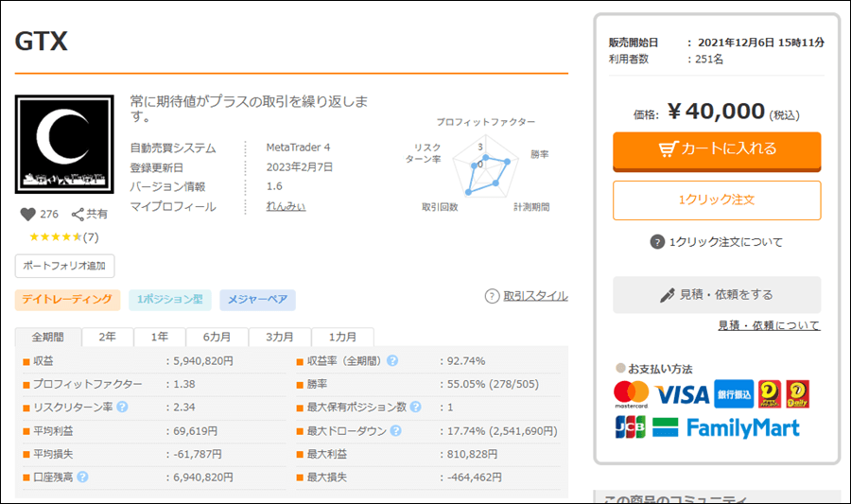Click help icon next to 最大ドローダウン
851x504 pixels.
point(395,431)
